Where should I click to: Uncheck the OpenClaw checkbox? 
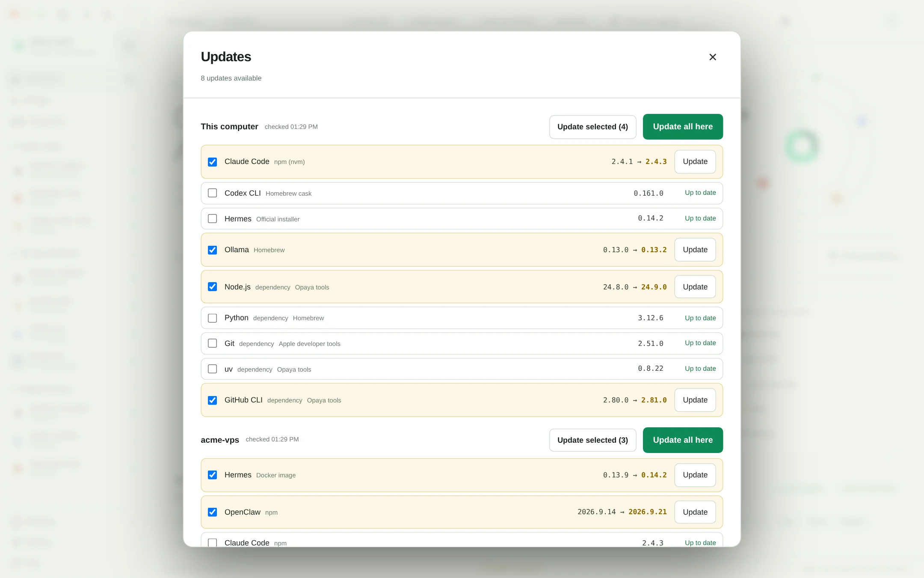pyautogui.click(x=212, y=512)
